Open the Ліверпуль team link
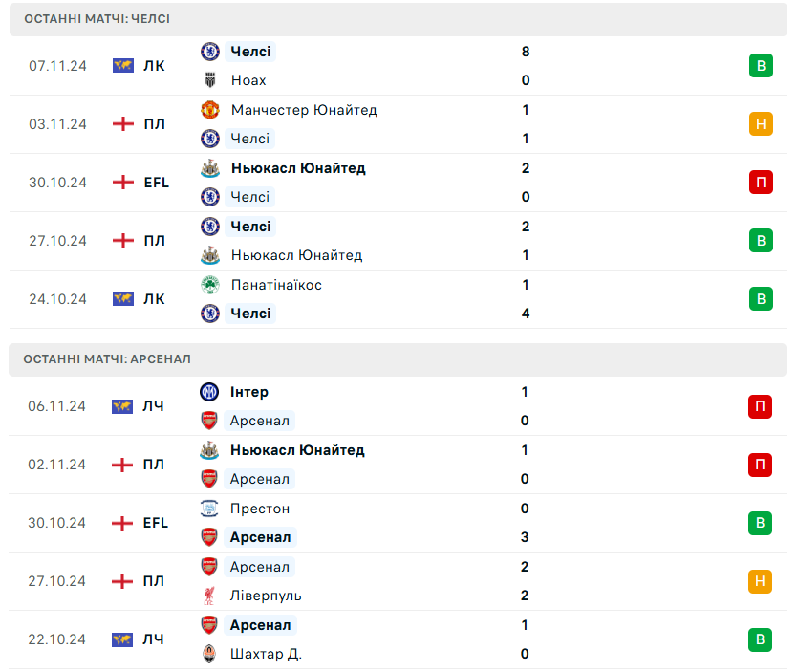This screenshot has height=672, width=798. [266, 596]
